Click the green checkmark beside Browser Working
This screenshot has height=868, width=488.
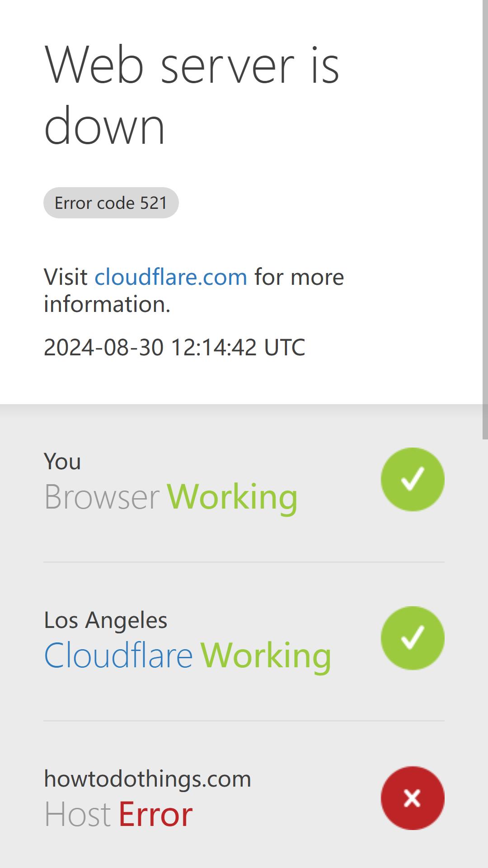pos(413,479)
